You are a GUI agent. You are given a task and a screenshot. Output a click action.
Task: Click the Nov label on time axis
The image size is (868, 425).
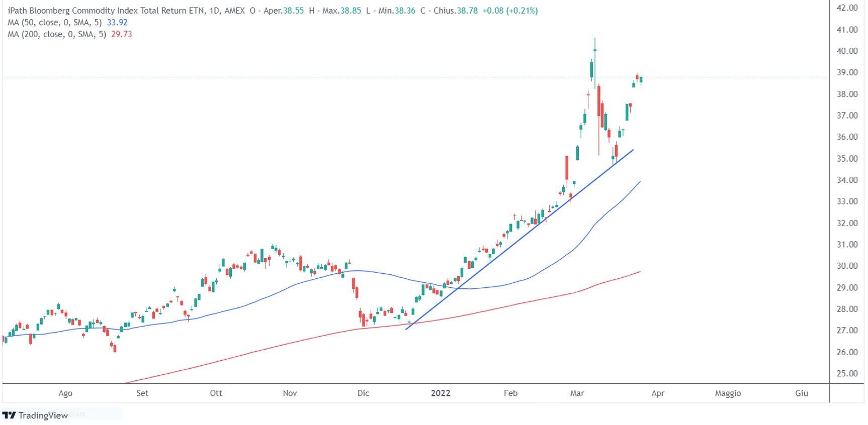(x=290, y=393)
